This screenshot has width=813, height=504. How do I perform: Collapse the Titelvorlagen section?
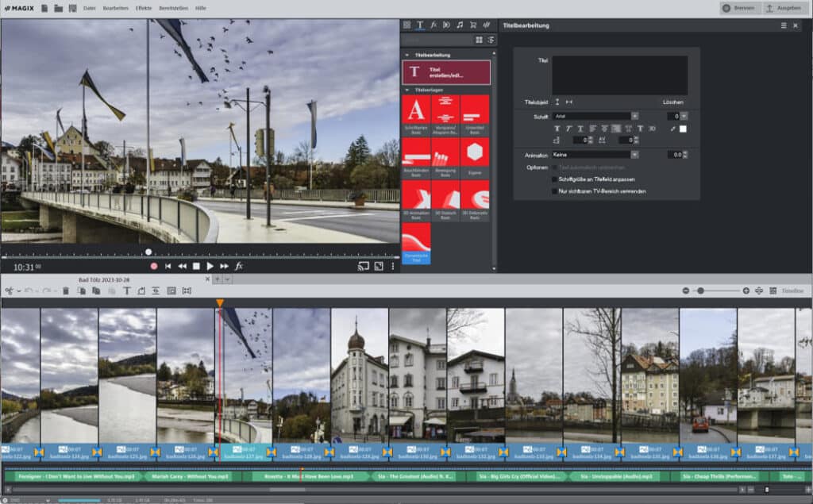(407, 90)
